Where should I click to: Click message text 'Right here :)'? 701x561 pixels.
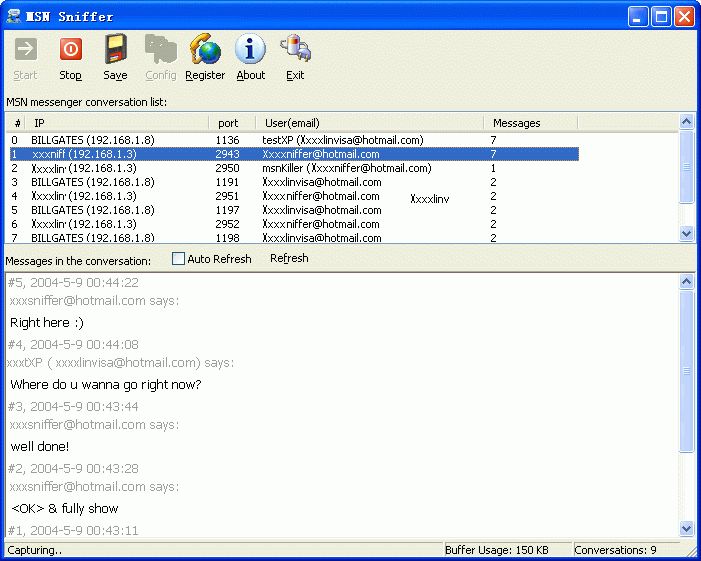click(x=46, y=322)
